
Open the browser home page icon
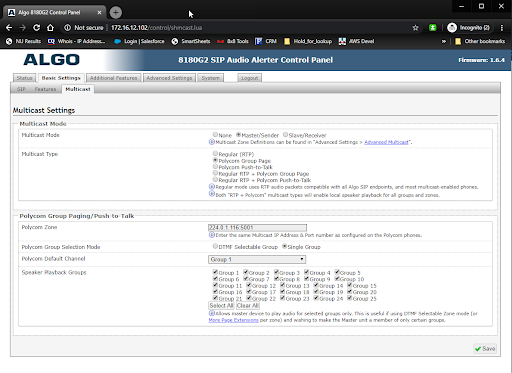point(50,28)
